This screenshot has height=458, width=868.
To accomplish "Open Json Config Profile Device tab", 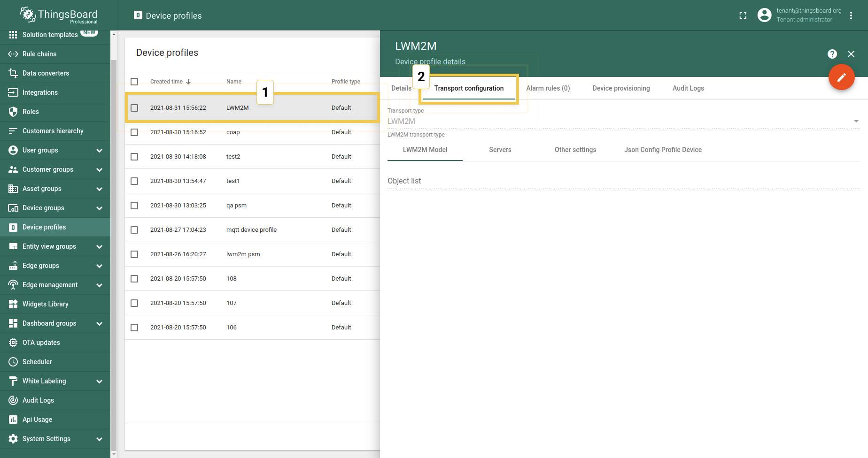I will (663, 150).
